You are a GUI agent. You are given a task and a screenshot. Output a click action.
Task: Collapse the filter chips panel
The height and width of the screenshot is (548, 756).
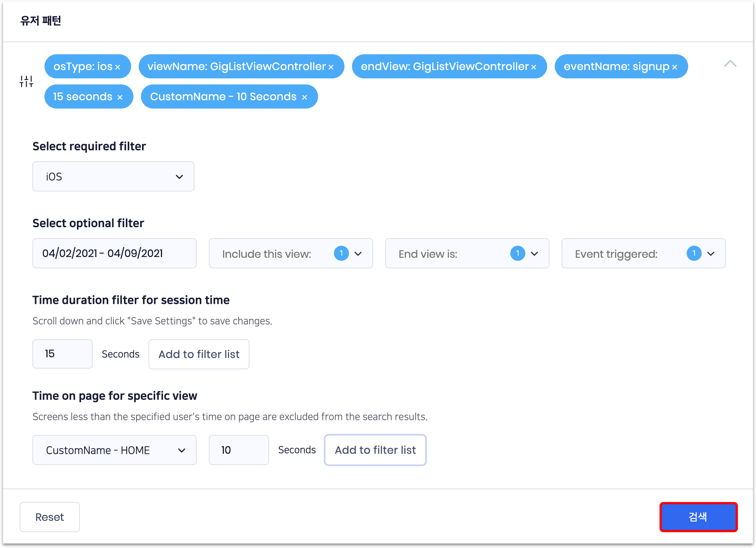[x=730, y=63]
